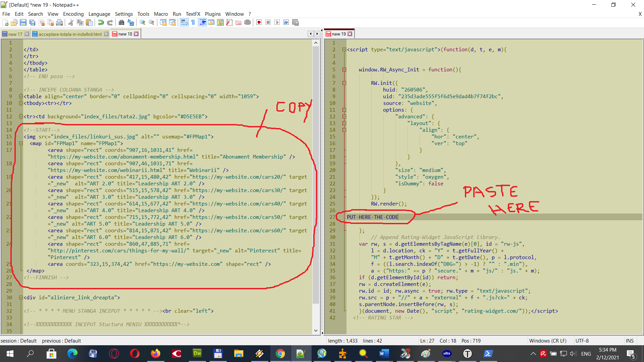The image size is (644, 362).
Task: Save current recorded macro icon
Action: coord(296,22)
